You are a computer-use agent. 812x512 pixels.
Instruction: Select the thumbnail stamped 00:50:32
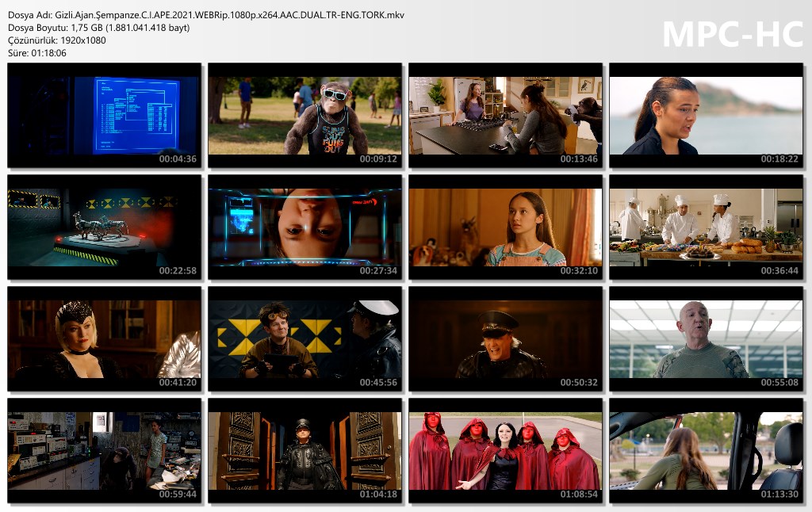tap(505, 339)
